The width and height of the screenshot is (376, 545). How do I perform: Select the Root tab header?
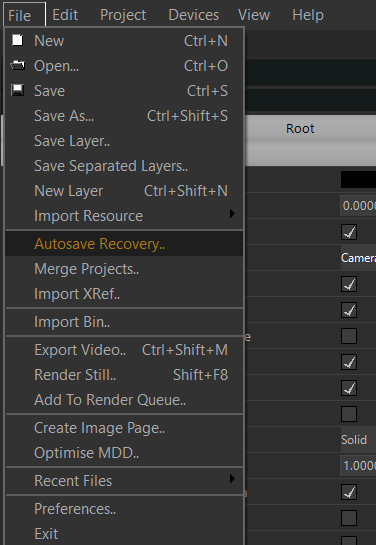coord(300,129)
